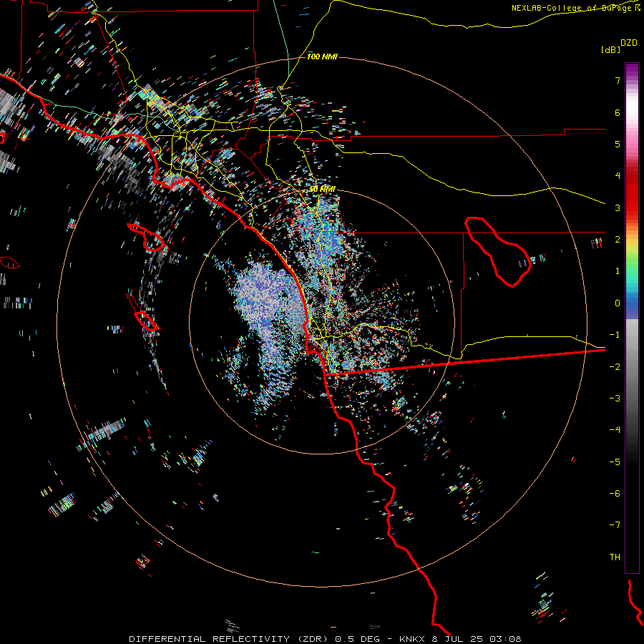The height and width of the screenshot is (644, 644).
Task: Click the 100 NMI range ring label
Action: (322, 57)
